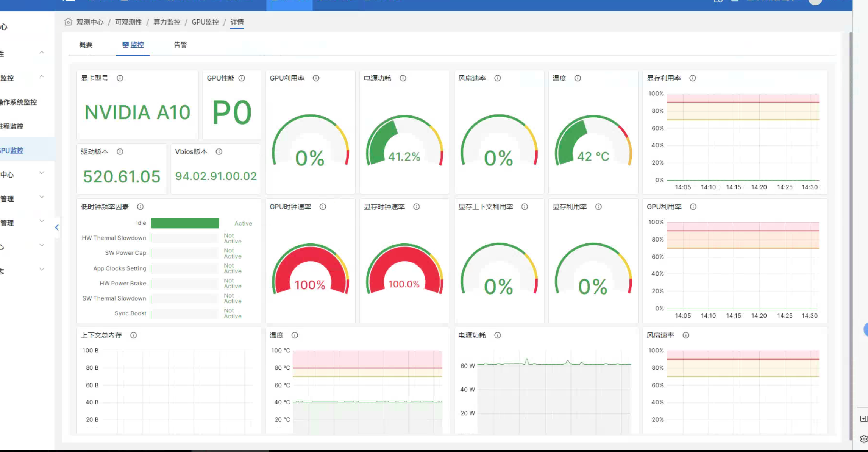
Task: Go to 观测中心 breadcrumb link
Action: point(90,22)
